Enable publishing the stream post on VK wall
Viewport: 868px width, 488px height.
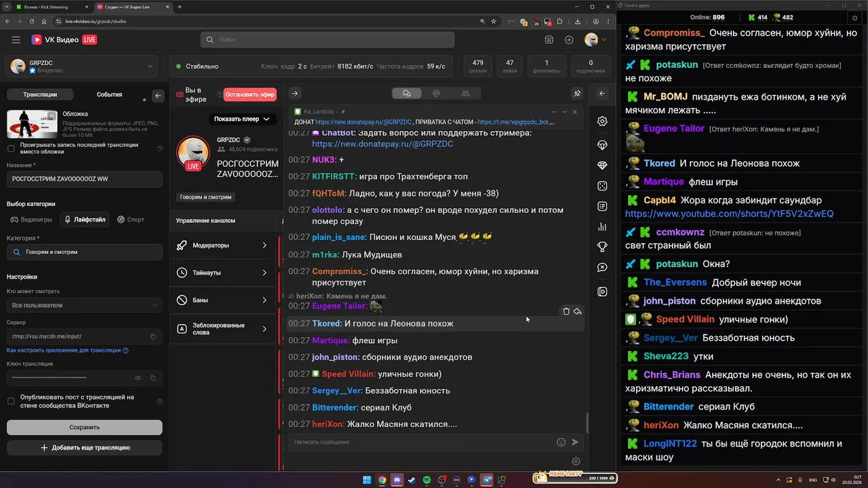point(11,401)
